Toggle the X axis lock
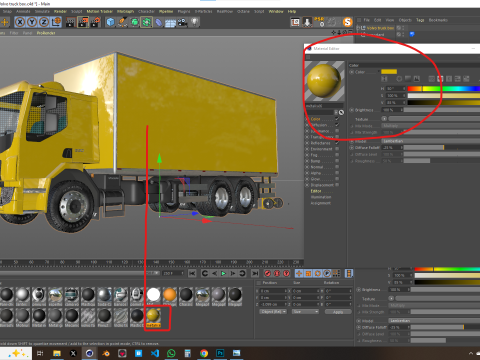 click(20, 22)
